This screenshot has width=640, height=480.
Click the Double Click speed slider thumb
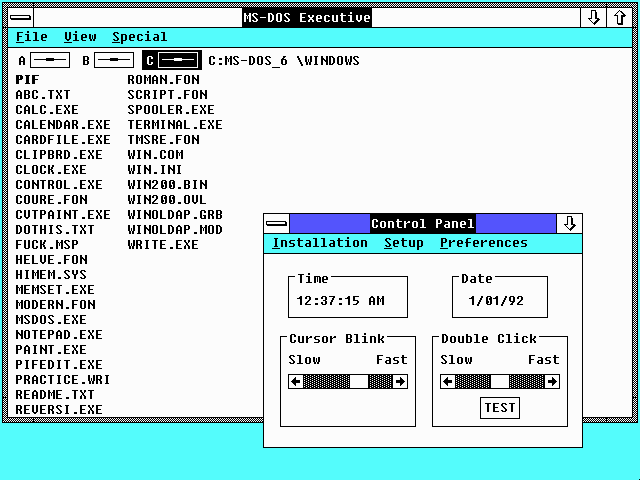point(500,381)
